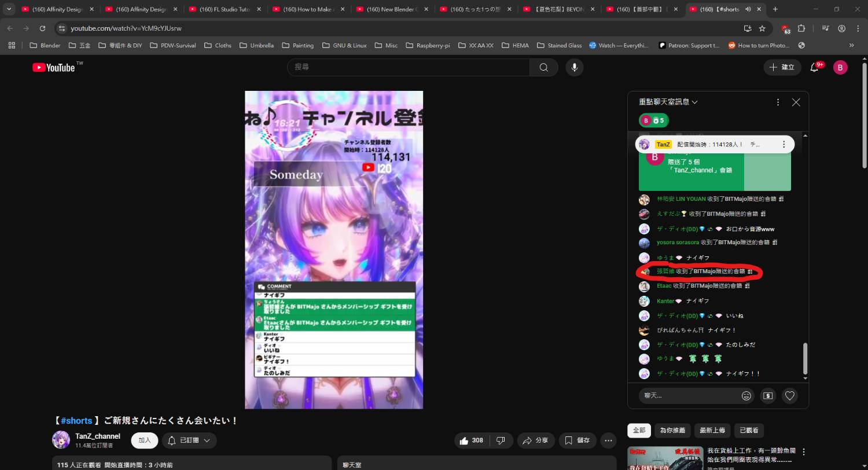Viewport: 868px width, 470px height.
Task: Click the #shorts hashtag link
Action: pos(76,421)
